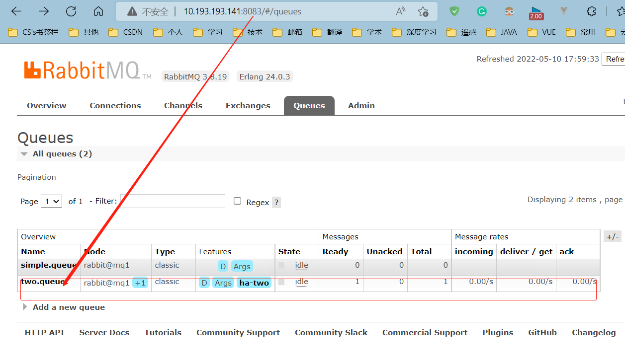The width and height of the screenshot is (625, 364).
Task: Open the simple.queue queue link
Action: [49, 265]
